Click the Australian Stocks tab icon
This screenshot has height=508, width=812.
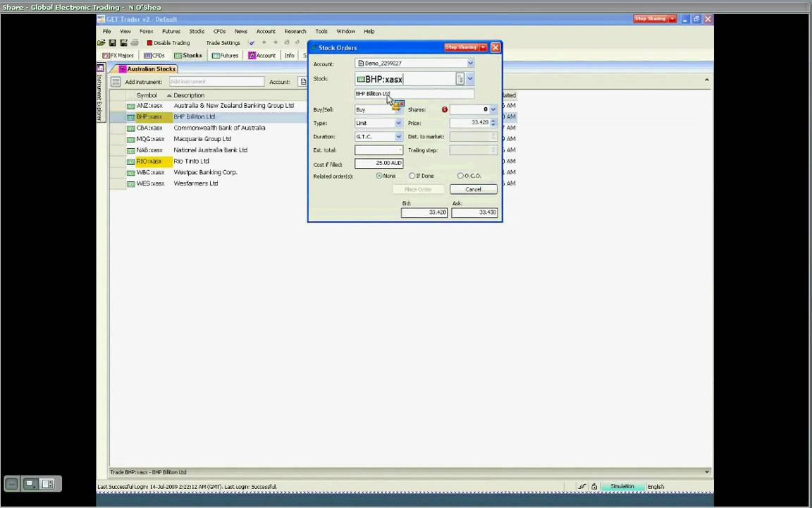[123, 69]
